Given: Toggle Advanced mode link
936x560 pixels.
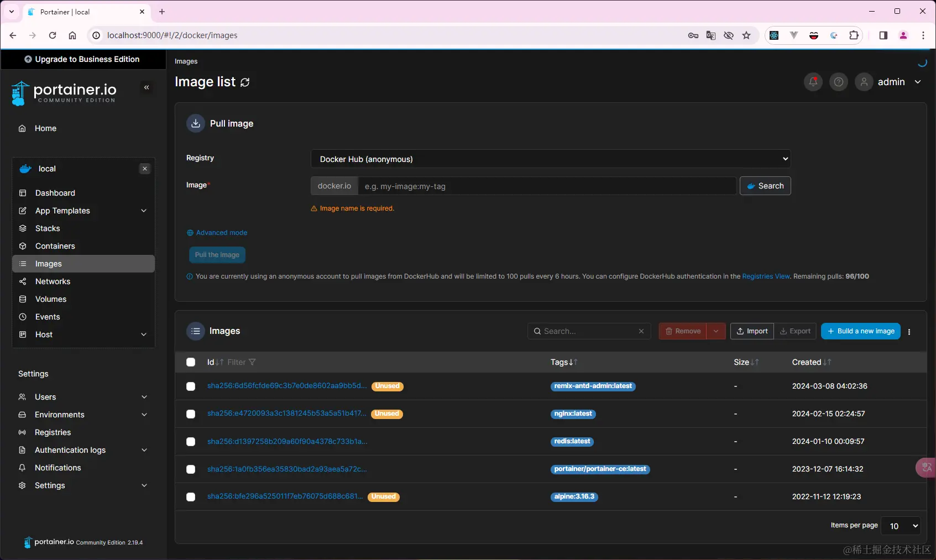Looking at the screenshot, I should (x=217, y=233).
